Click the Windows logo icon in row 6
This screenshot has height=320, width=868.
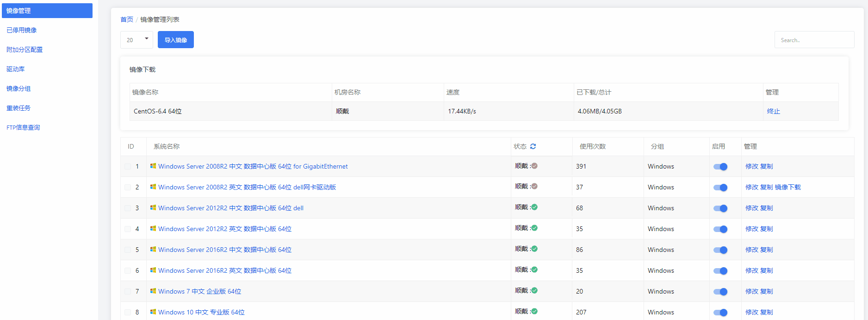153,270
